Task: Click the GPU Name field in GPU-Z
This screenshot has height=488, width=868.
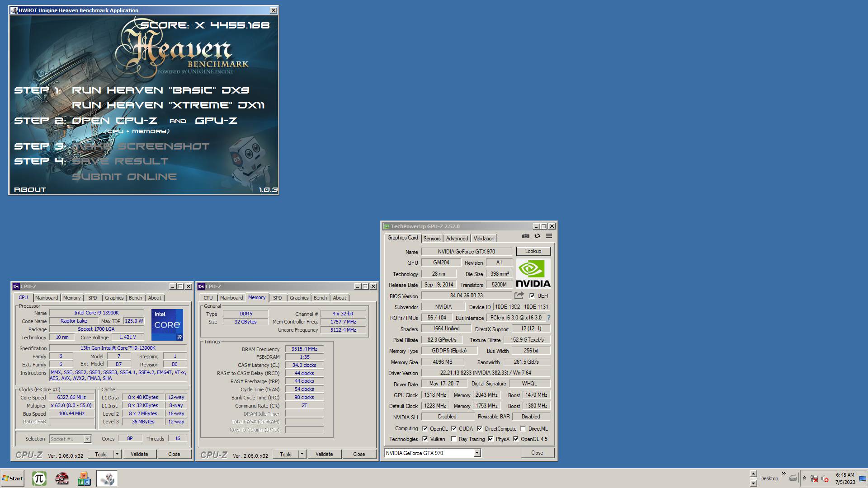Action: click(x=467, y=252)
